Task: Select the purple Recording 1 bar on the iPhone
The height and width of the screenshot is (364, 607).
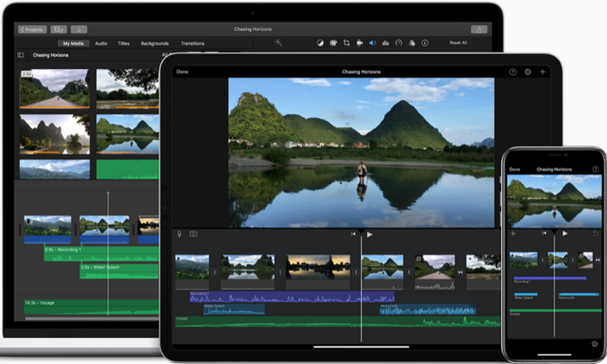Action: [x=549, y=278]
